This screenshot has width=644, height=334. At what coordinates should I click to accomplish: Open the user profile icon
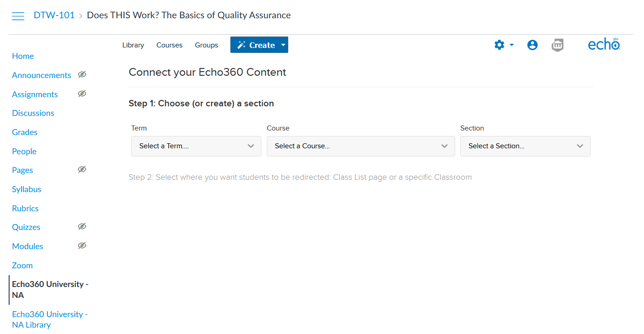point(532,45)
